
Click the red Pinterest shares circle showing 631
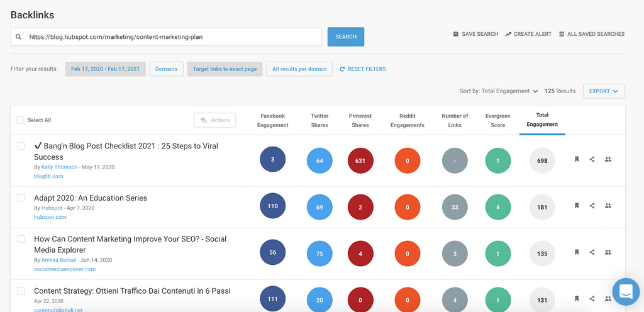[360, 160]
